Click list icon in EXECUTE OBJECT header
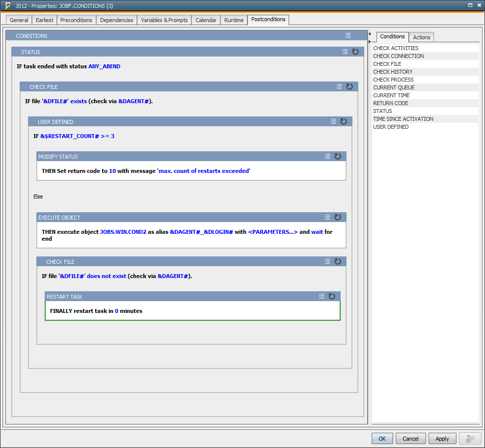This screenshot has width=485, height=448. click(x=327, y=217)
